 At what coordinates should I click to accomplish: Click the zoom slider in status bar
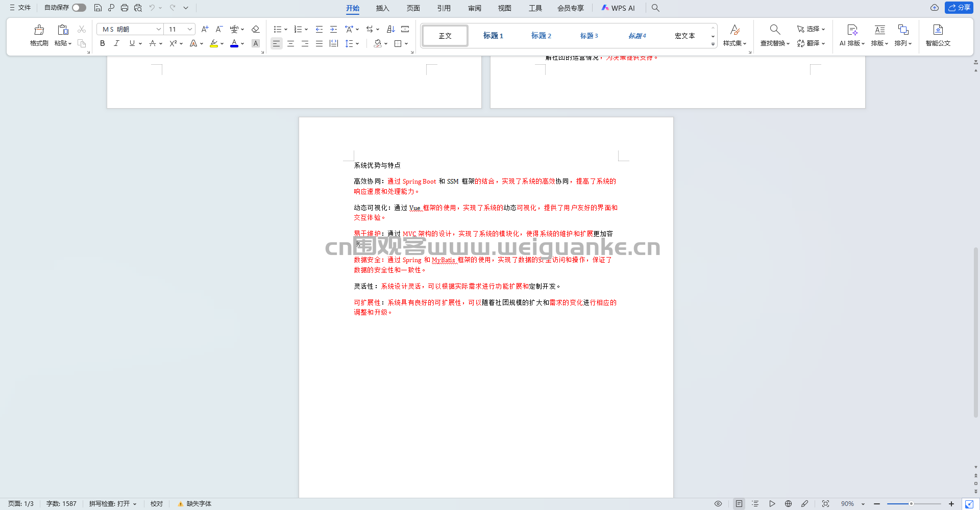[911, 503]
